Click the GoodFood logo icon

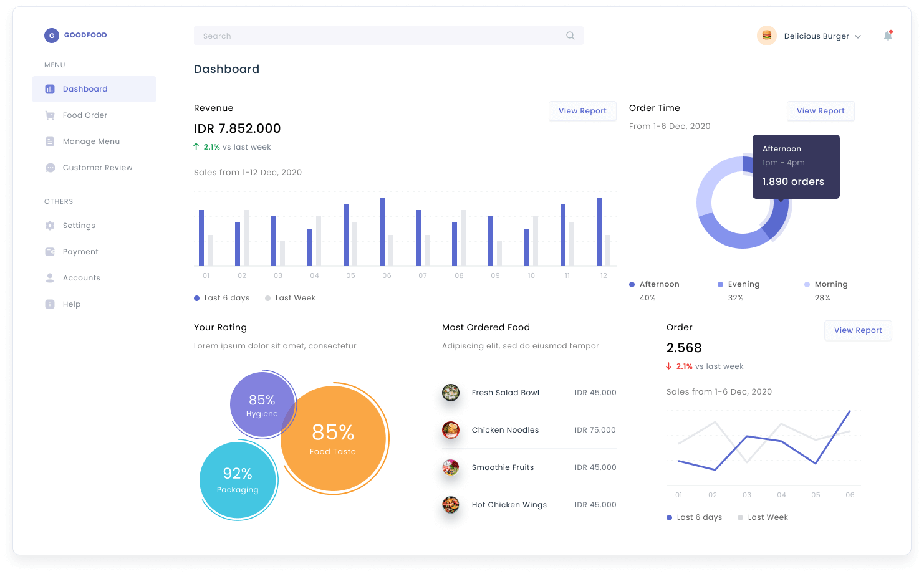(51, 36)
